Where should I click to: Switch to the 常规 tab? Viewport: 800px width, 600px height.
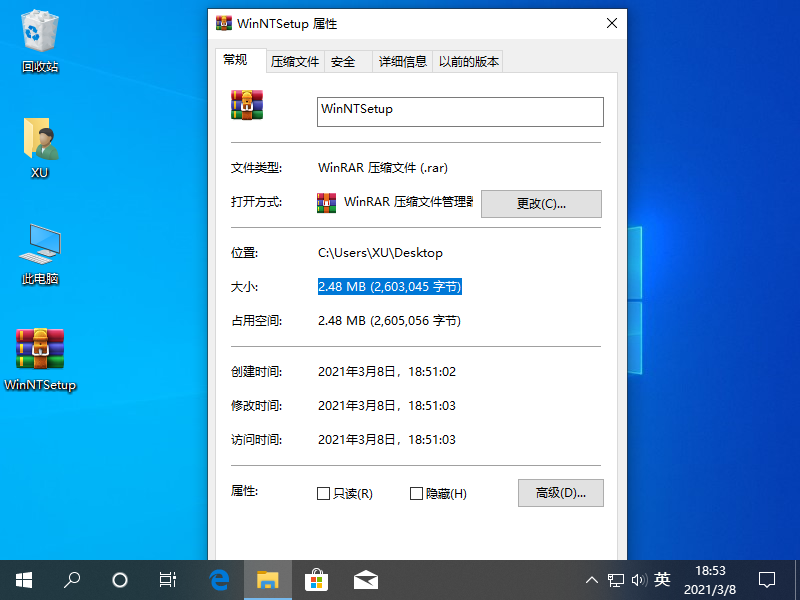pos(241,60)
